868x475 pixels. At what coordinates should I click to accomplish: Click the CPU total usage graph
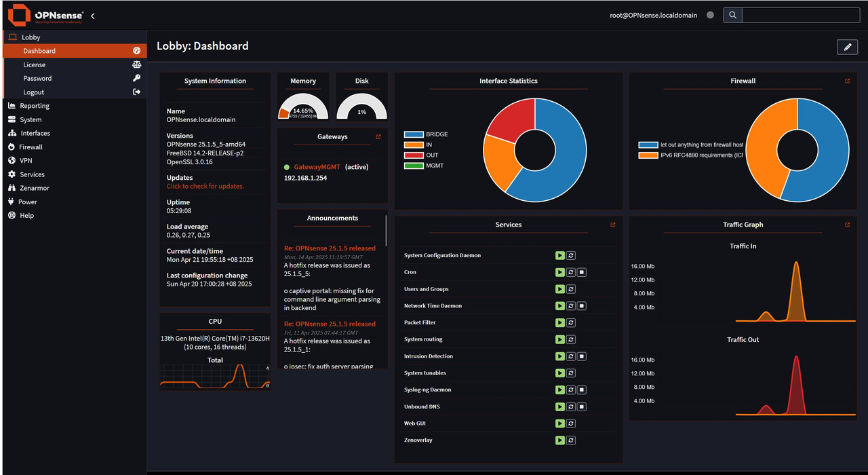click(x=215, y=377)
